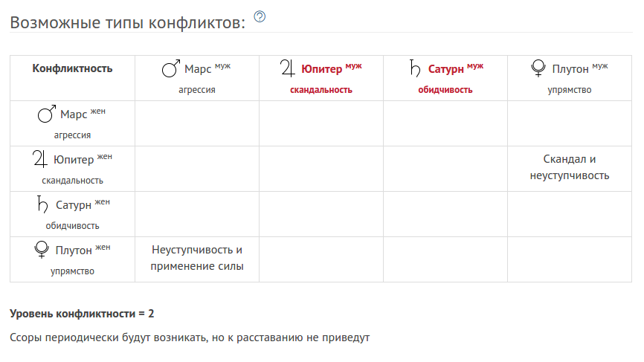Click the help question mark icon
The height and width of the screenshot is (362, 644).
click(x=260, y=17)
